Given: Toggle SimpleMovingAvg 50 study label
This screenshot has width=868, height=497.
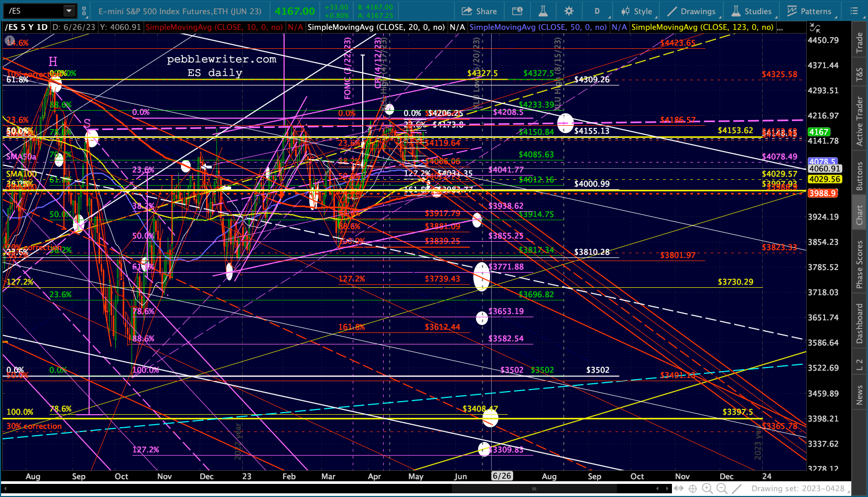Looking at the screenshot, I should tap(538, 27).
